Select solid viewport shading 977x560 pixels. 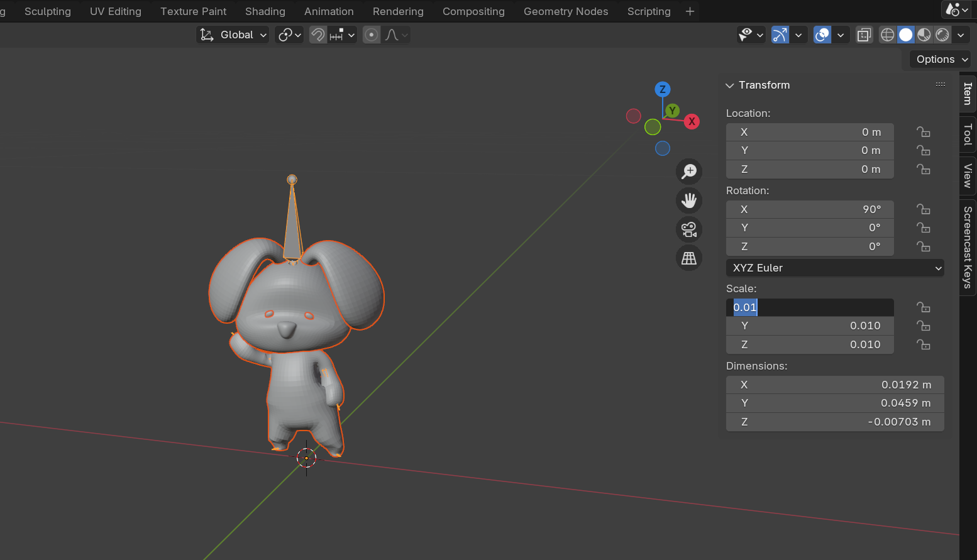905,35
